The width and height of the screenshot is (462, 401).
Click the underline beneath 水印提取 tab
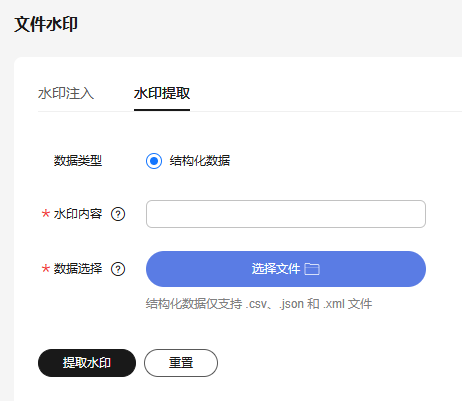coord(162,110)
